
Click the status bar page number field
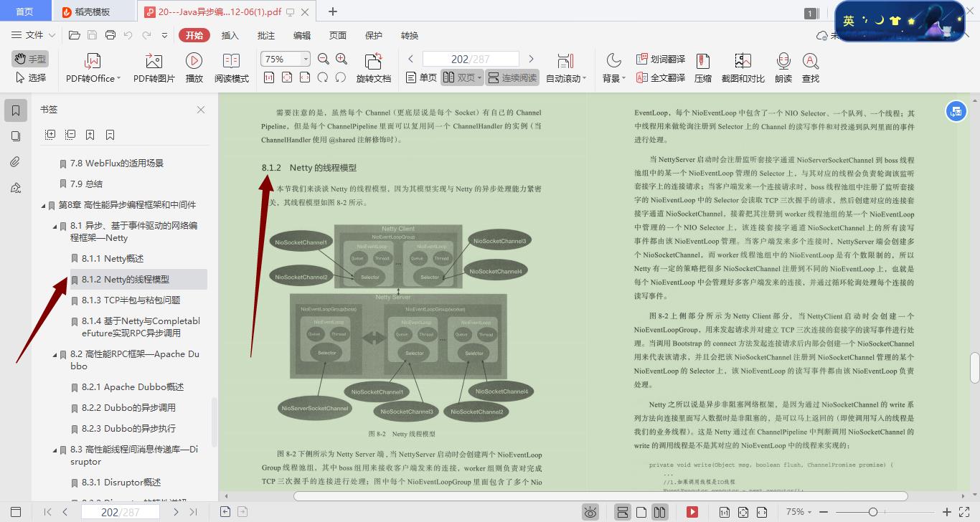[x=120, y=512]
